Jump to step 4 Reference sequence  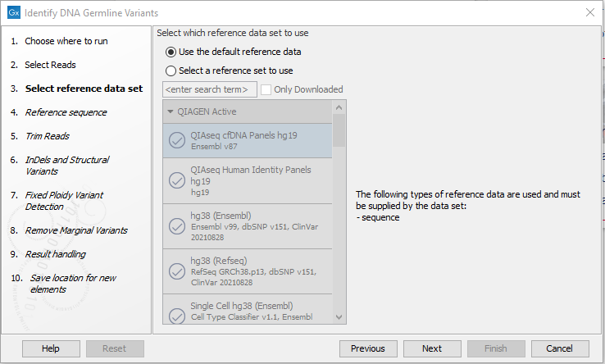pos(66,112)
